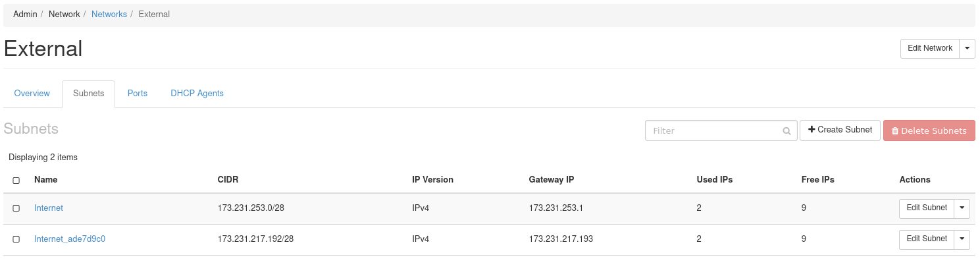Click Edit Subnet for the Internet row

point(927,208)
